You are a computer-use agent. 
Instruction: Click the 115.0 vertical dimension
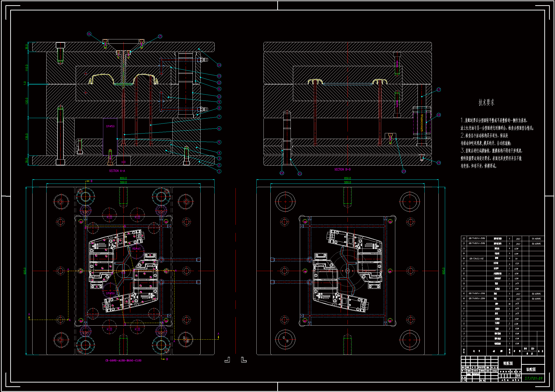click(27, 68)
